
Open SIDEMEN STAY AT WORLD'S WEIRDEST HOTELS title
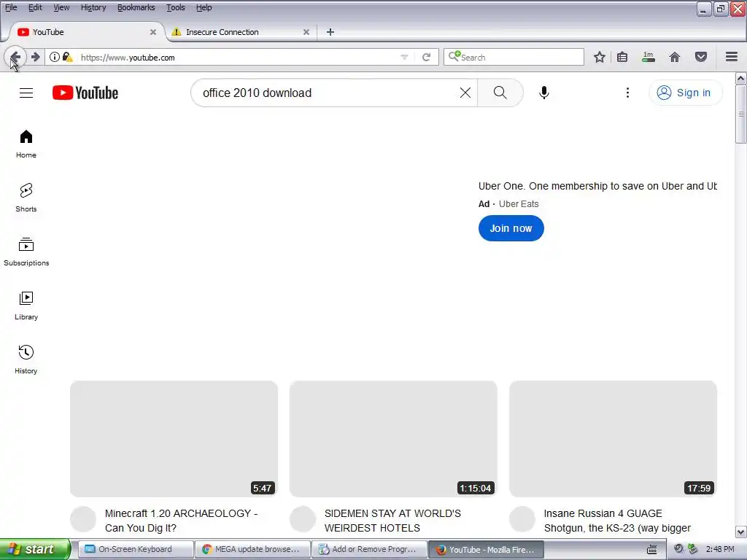tap(392, 521)
